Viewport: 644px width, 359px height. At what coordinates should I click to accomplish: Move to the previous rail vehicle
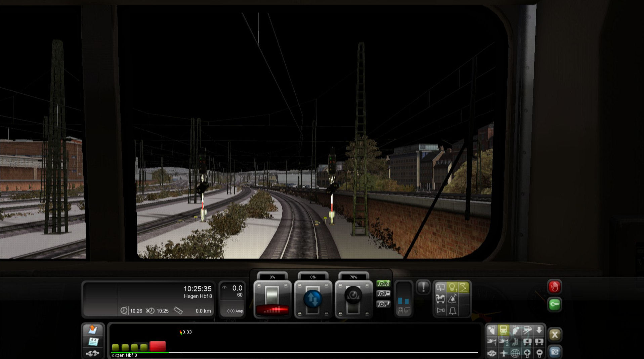click(527, 342)
